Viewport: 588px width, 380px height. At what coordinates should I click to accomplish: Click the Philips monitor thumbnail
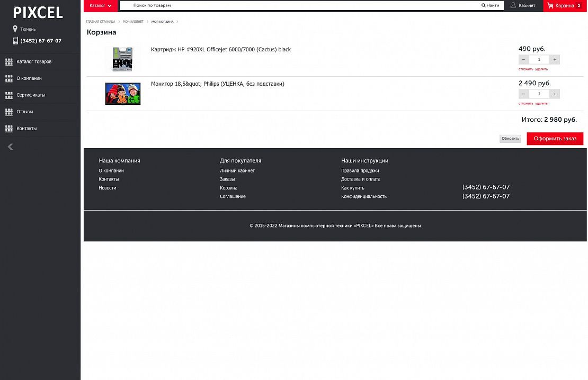(x=123, y=94)
